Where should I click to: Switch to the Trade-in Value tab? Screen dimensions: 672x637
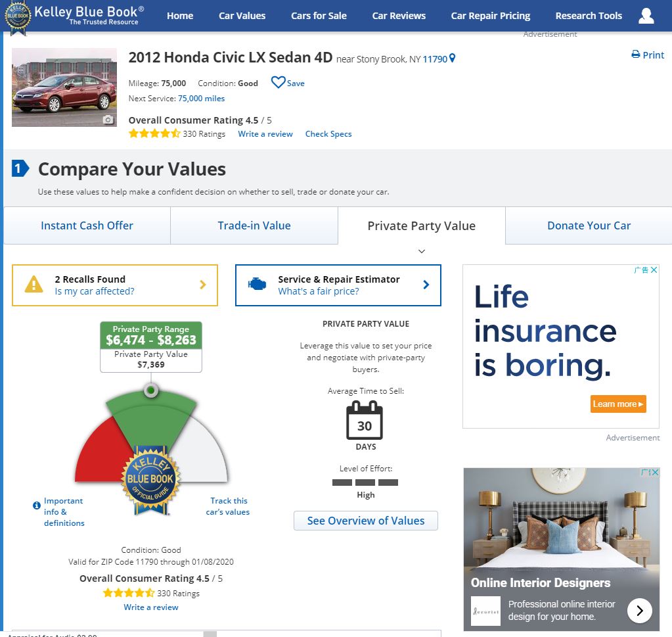pos(254,225)
